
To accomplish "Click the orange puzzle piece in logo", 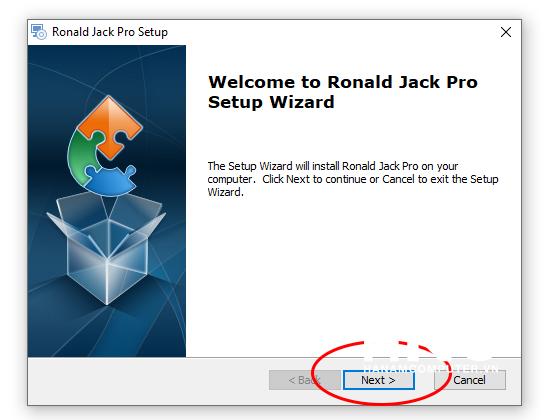I will pyautogui.click(x=110, y=125).
